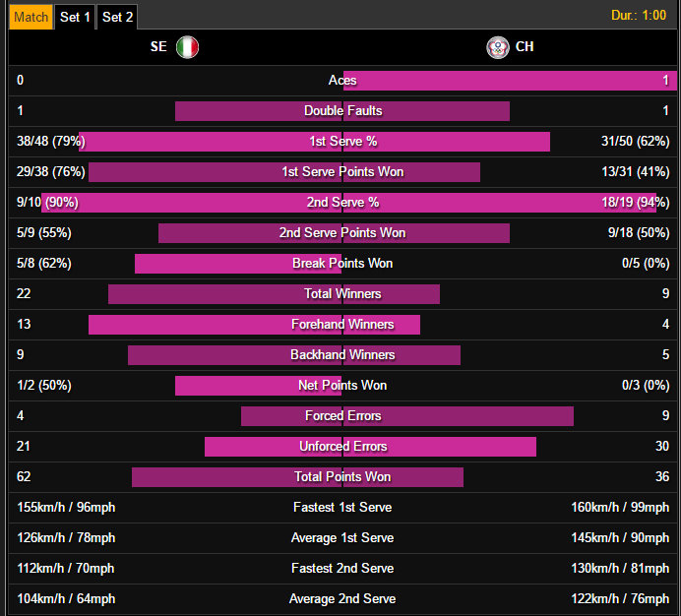The width and height of the screenshot is (681, 616).
Task: Click the 'Total Winners' label
Action: [342, 293]
